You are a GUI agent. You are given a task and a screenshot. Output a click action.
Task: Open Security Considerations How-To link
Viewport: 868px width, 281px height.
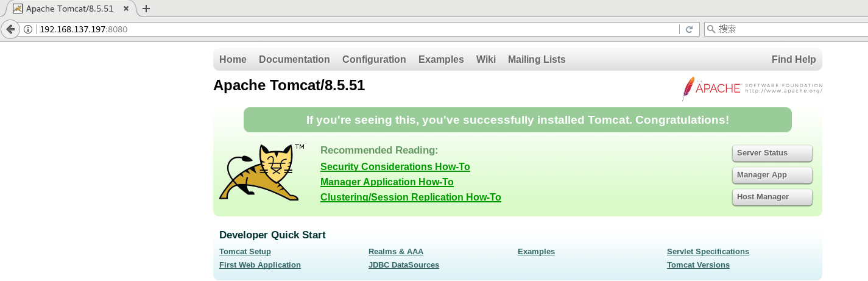click(395, 167)
